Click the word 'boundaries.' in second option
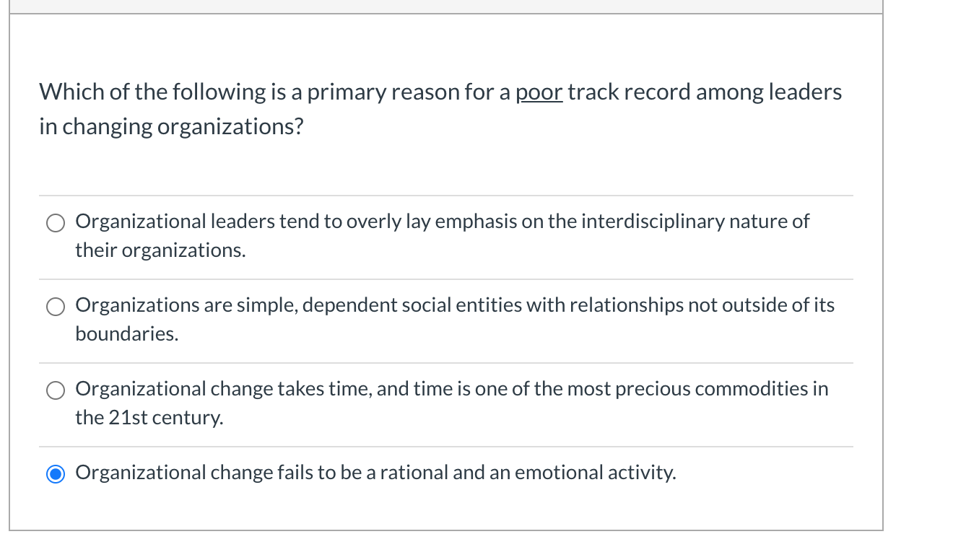 point(126,333)
